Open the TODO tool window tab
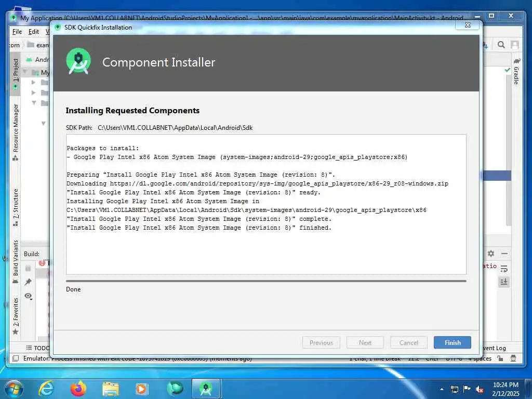Viewport: 532px width, 399px height. (38, 348)
